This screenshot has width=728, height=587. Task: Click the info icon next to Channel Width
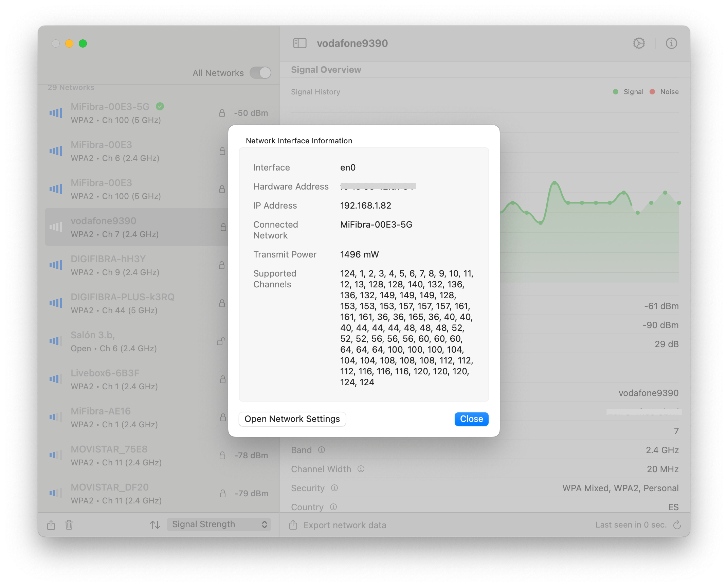[x=361, y=469]
